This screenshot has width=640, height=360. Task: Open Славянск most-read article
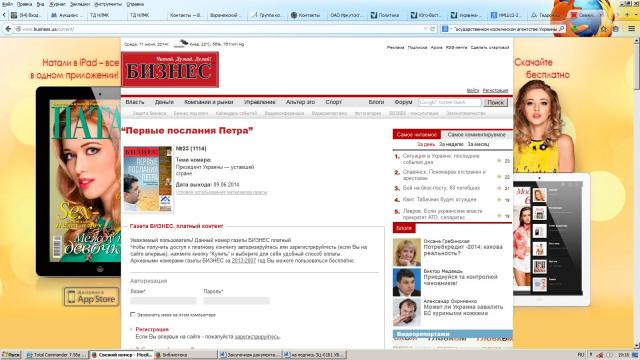(444, 175)
